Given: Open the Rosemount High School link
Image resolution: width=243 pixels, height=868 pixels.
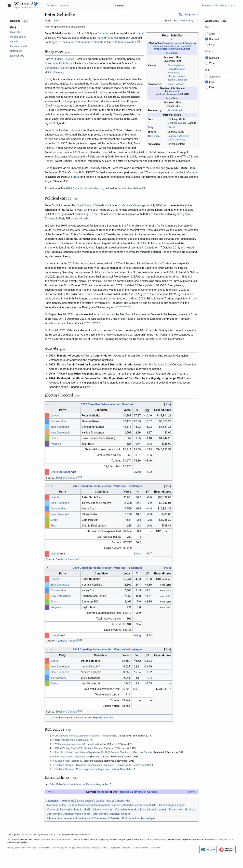Looking at the screenshot, I should 59,63.
